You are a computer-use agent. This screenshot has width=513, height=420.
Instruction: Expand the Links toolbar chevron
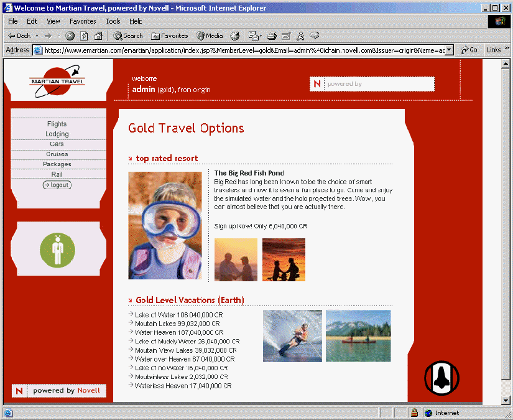point(507,48)
